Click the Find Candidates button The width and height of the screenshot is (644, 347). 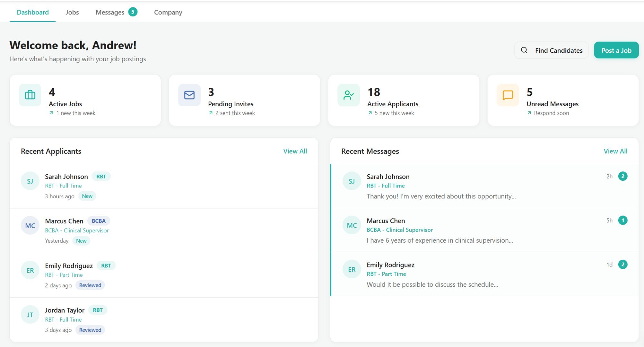551,50
